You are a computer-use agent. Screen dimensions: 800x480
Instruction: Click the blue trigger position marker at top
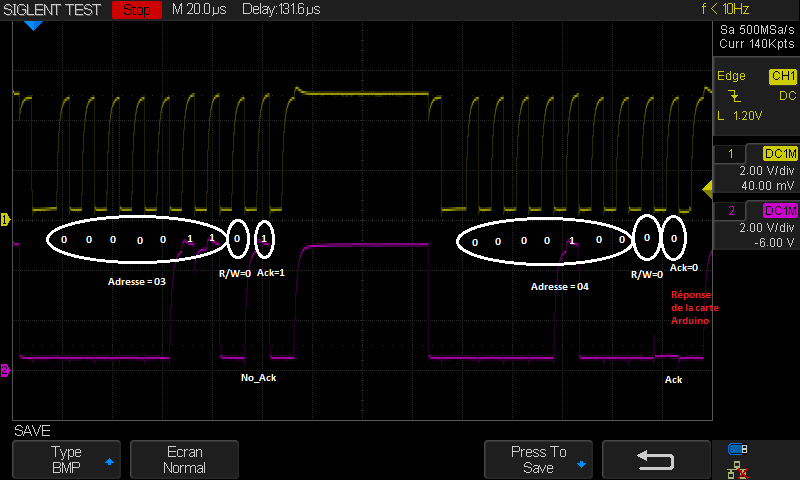tap(33, 25)
